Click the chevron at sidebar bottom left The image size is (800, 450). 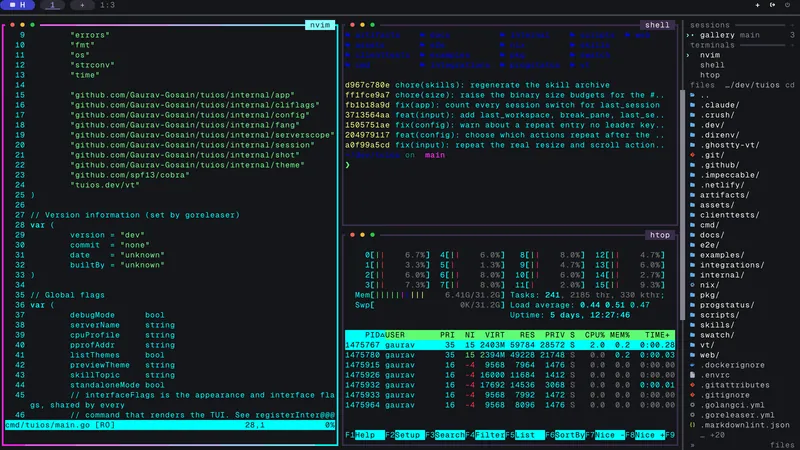pos(692,445)
